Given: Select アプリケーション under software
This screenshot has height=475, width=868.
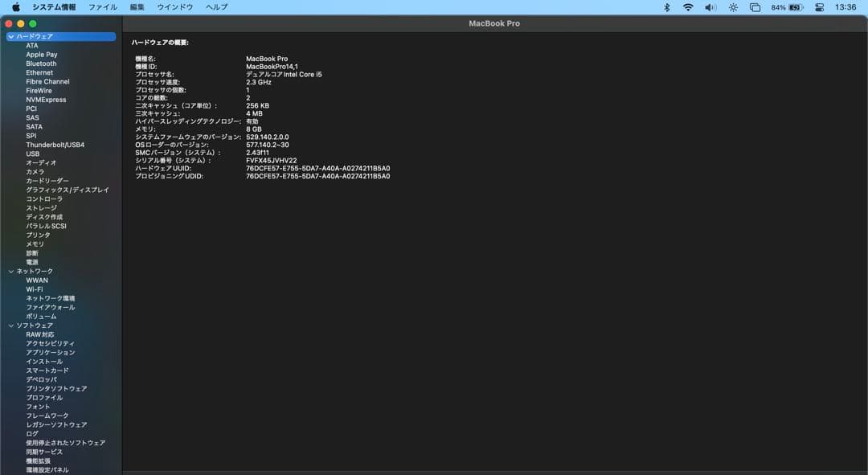Looking at the screenshot, I should click(x=50, y=353).
